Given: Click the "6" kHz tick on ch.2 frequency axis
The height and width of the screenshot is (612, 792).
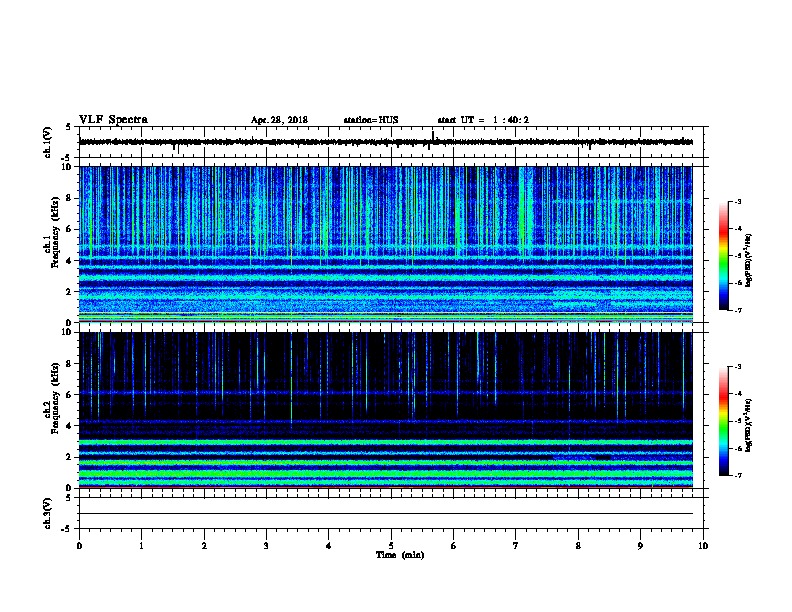Looking at the screenshot, I should (x=69, y=395).
